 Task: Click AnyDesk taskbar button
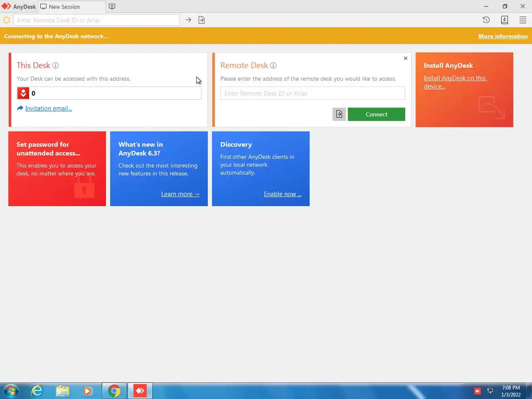140,391
